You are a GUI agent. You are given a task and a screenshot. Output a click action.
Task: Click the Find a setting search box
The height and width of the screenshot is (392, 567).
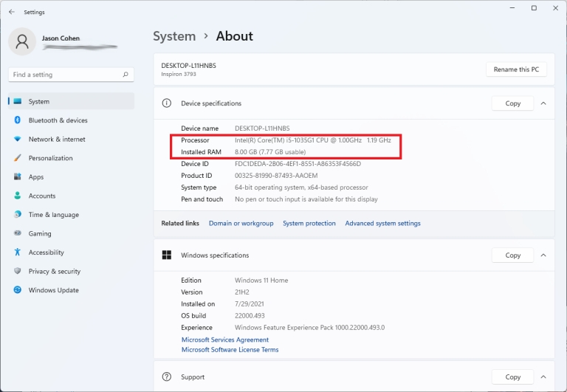[x=71, y=75]
